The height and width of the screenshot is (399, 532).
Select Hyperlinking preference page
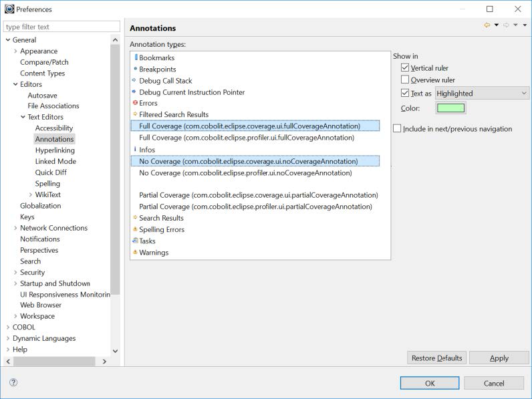pos(55,150)
